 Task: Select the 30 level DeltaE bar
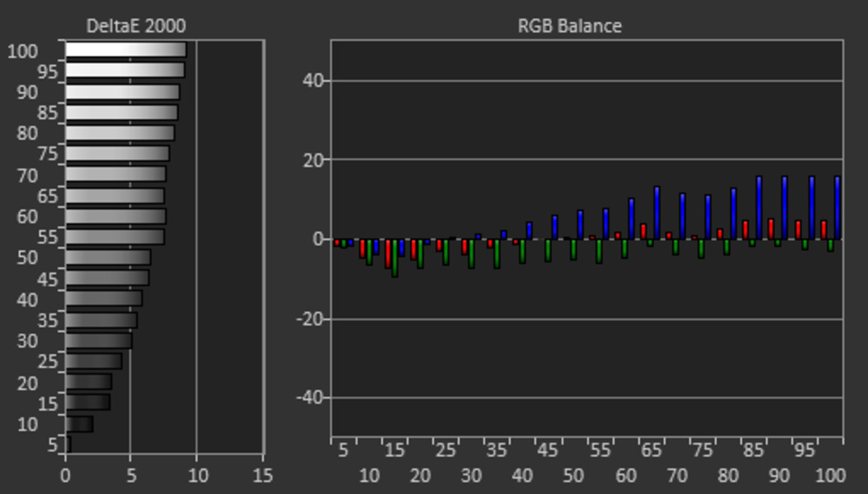tap(98, 340)
